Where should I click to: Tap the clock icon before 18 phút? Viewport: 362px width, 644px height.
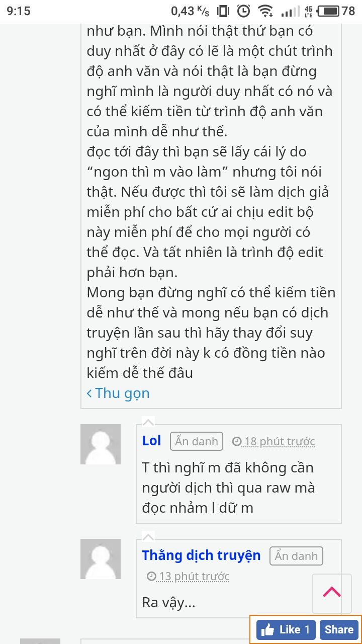point(237,442)
